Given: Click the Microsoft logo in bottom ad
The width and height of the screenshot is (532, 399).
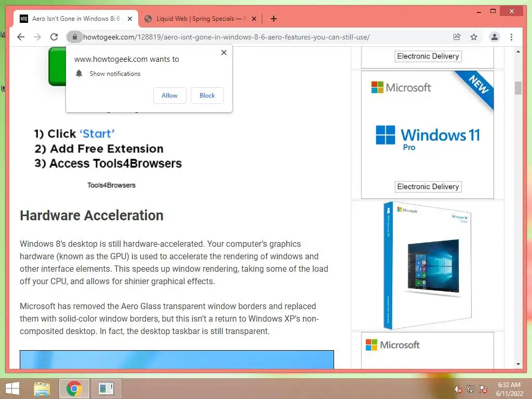Looking at the screenshot, I should pyautogui.click(x=393, y=345).
